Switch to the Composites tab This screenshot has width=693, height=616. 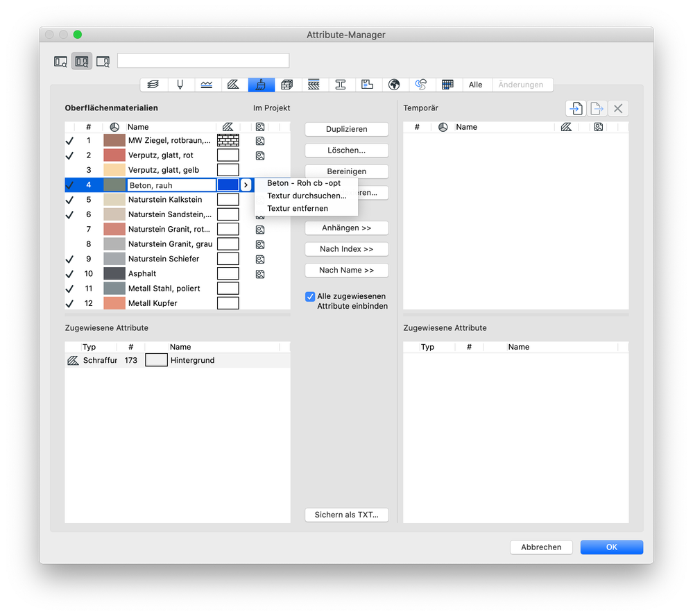tap(314, 85)
